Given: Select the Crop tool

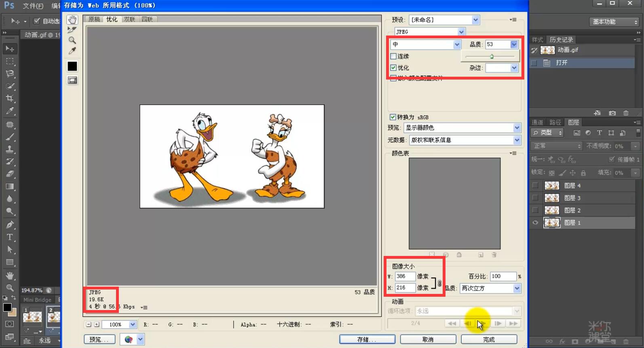Looking at the screenshot, I should 10,98.
